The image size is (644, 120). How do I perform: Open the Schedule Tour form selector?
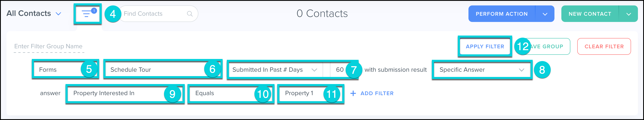point(155,70)
